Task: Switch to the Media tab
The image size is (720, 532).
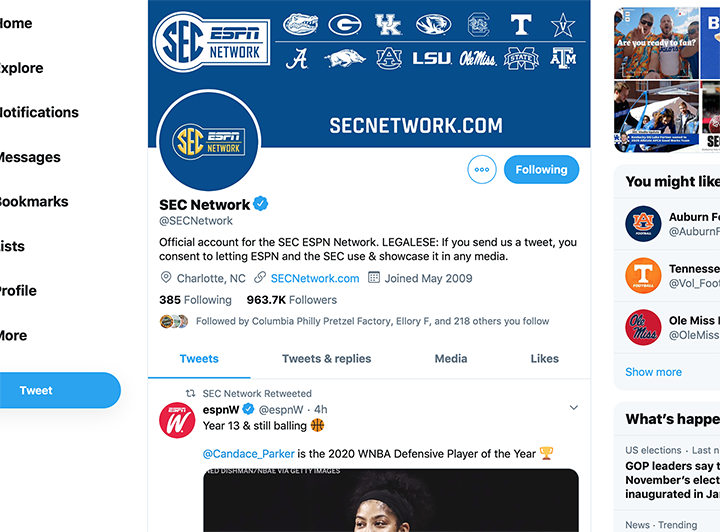Action: (x=450, y=359)
